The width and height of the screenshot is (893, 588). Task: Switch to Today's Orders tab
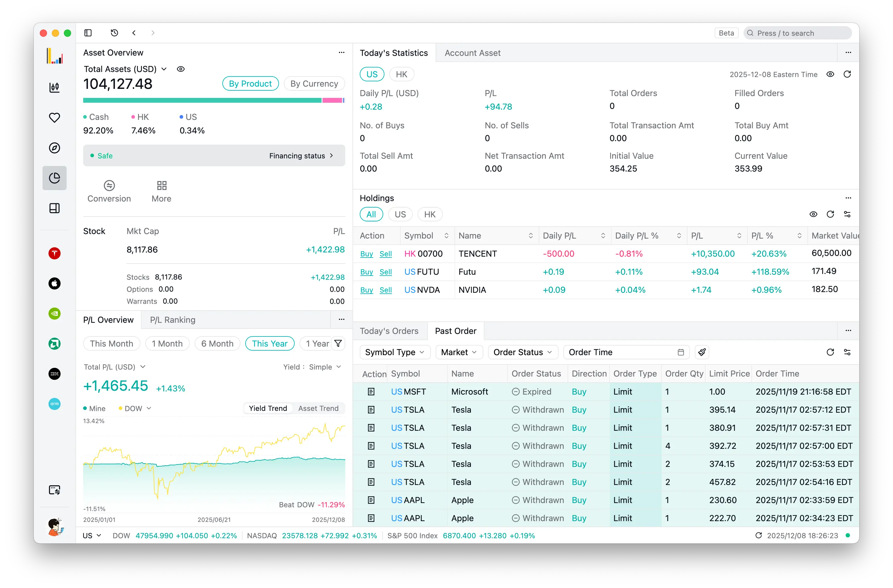point(389,331)
